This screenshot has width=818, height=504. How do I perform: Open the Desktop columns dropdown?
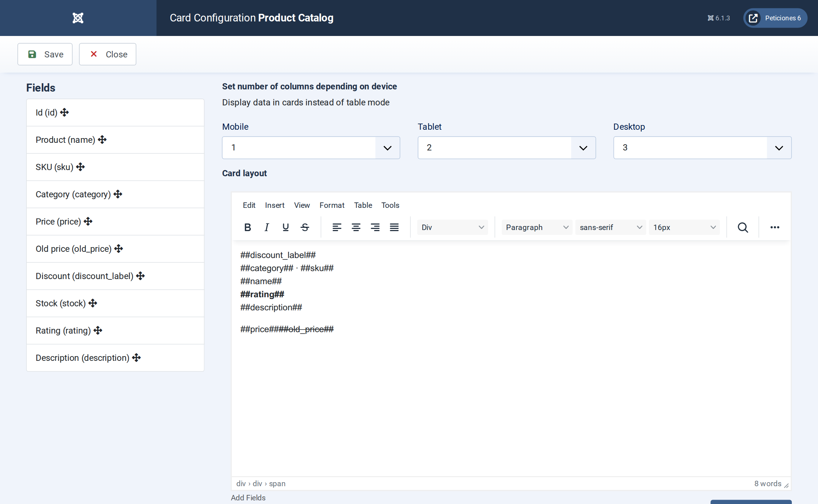[702, 148]
